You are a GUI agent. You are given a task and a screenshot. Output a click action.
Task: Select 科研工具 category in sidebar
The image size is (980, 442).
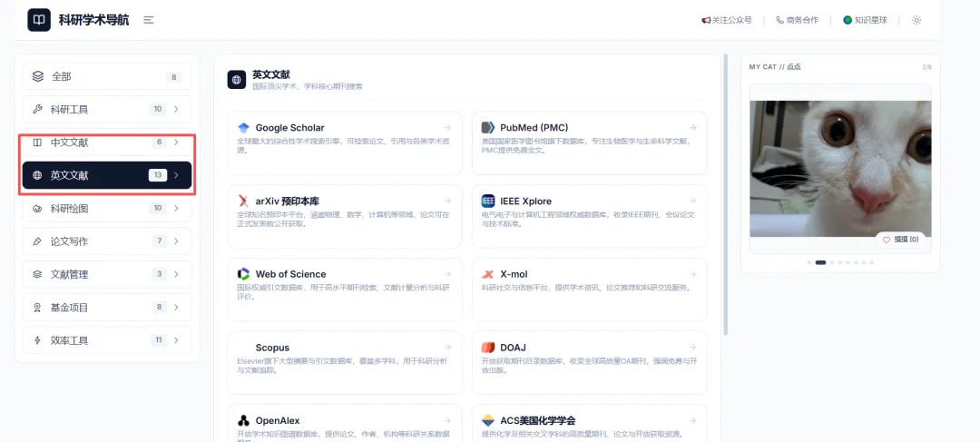pyautogui.click(x=107, y=110)
